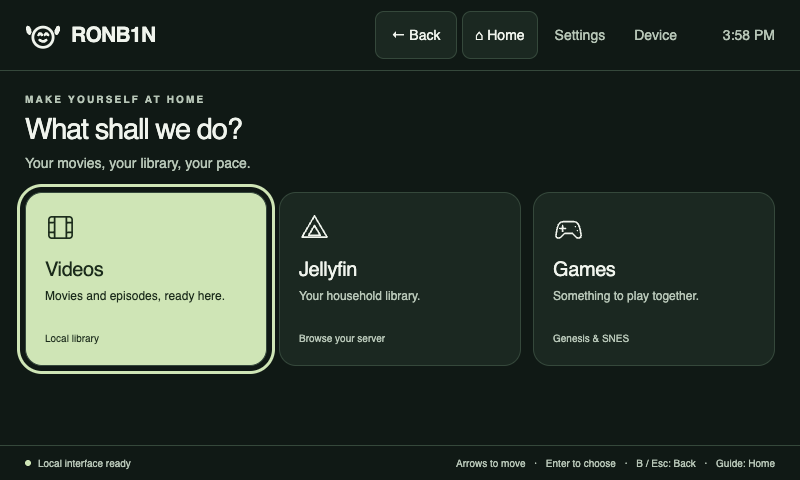Click 'B / Esc: Back' hint
800x480 pixels.
(x=666, y=463)
